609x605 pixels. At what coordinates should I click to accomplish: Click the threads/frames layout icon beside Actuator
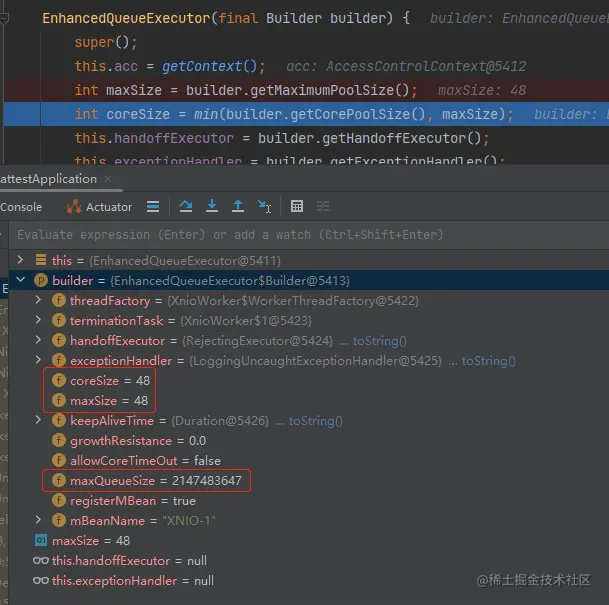pyautogui.click(x=153, y=206)
